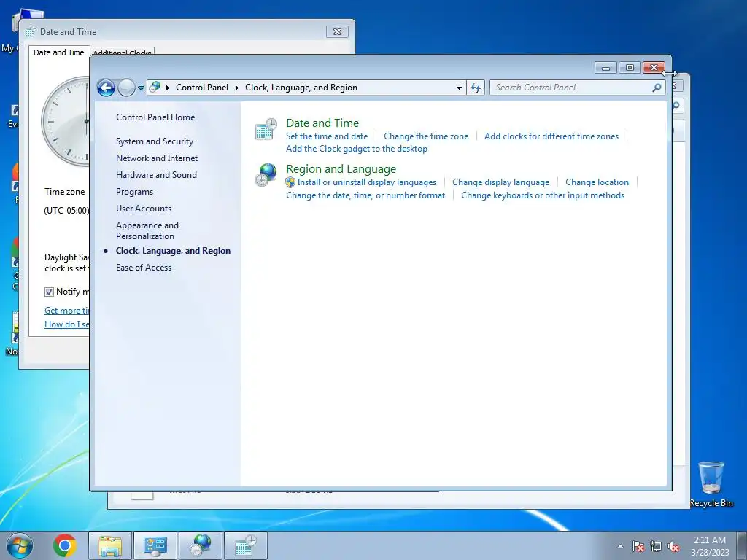Click the search magnifier icon
The image size is (747, 560).
657,87
